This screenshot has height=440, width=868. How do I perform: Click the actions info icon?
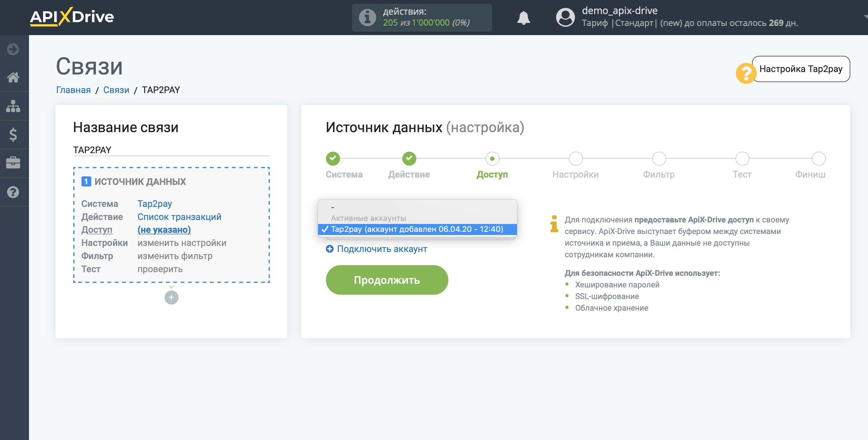click(367, 17)
